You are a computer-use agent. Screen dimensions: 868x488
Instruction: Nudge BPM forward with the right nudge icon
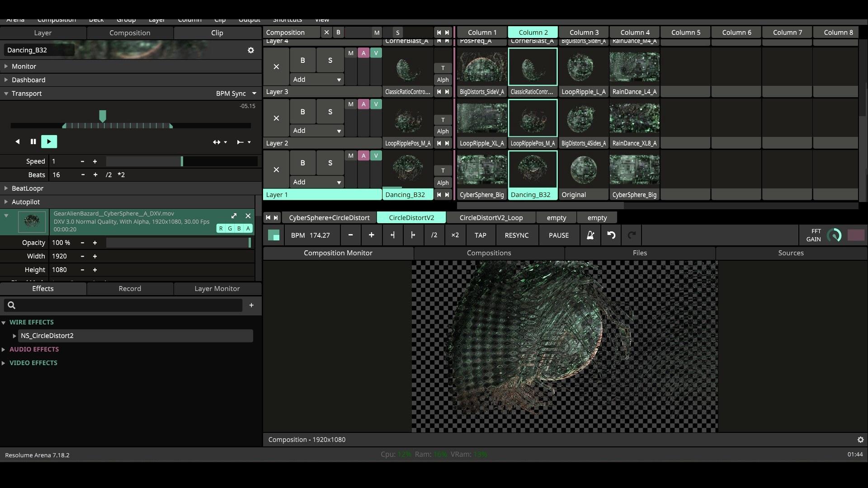[x=413, y=235]
